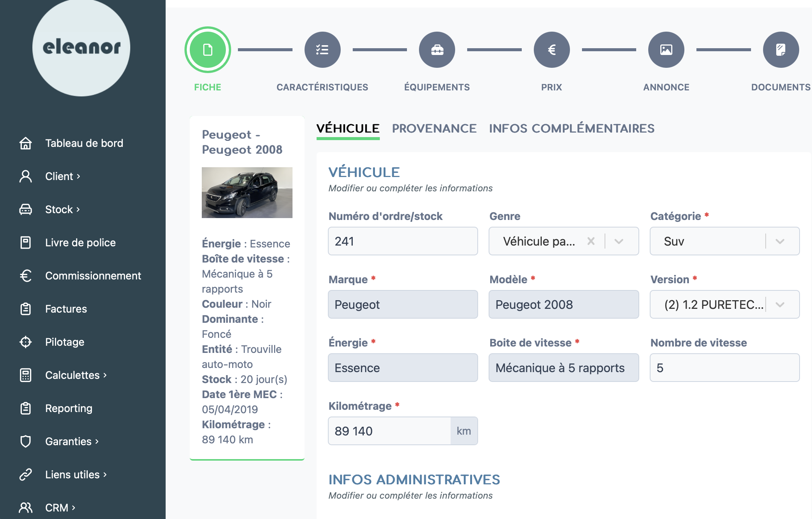This screenshot has height=519, width=812.
Task: Open the Genre dropdown arrow
Action: click(x=619, y=241)
